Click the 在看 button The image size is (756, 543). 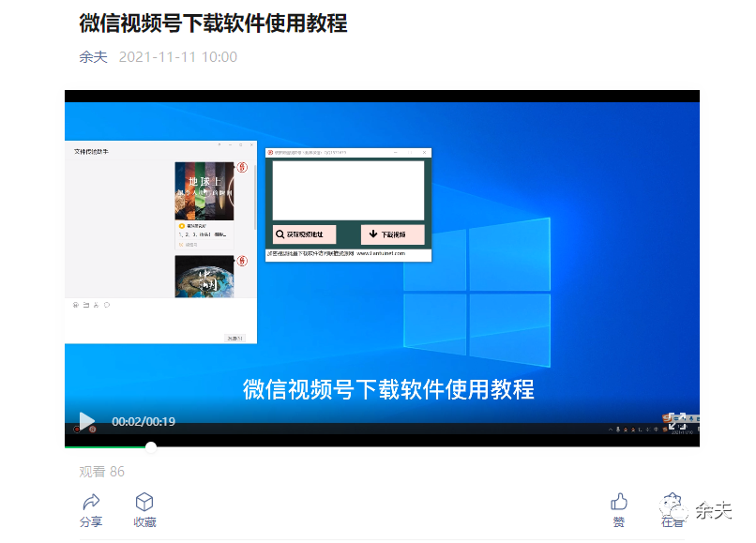673,510
